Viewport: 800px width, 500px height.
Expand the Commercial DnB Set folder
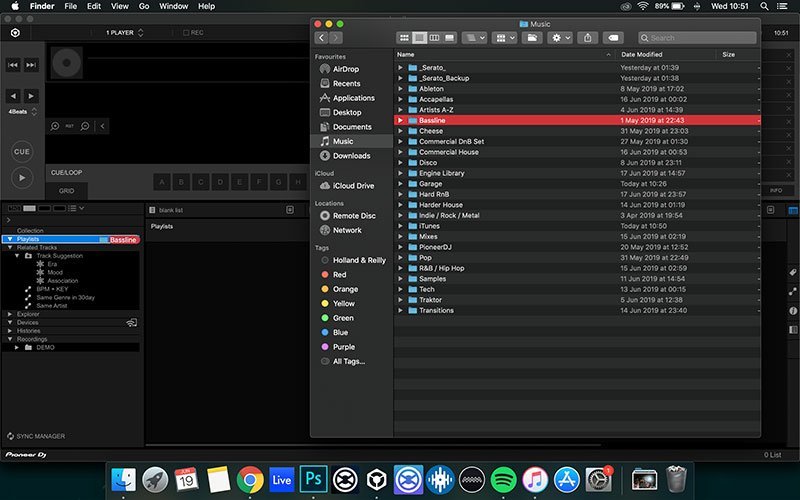[x=400, y=141]
